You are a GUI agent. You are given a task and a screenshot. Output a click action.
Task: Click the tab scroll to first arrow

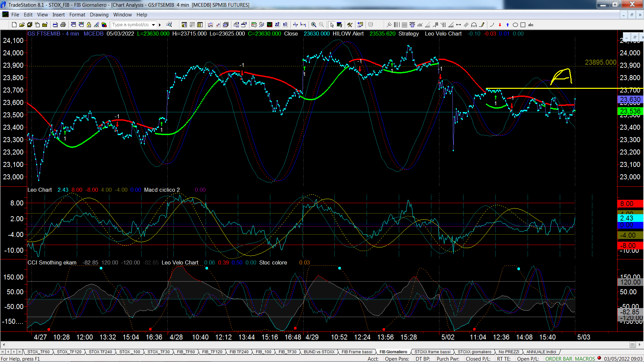coord(3,352)
